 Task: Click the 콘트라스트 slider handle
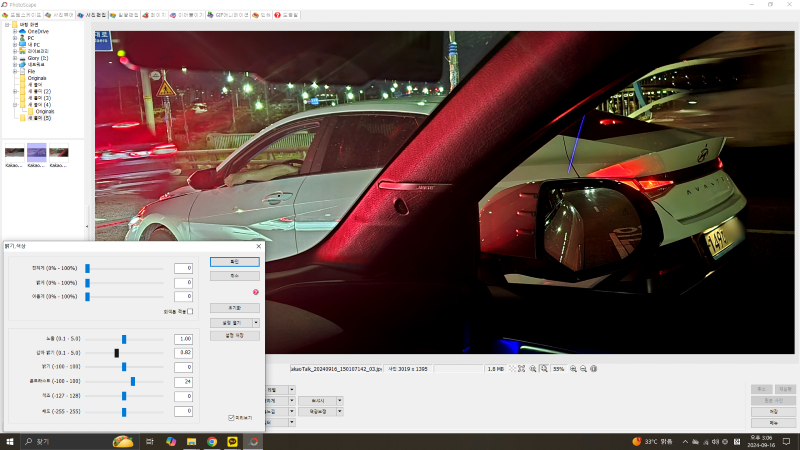tap(133, 381)
